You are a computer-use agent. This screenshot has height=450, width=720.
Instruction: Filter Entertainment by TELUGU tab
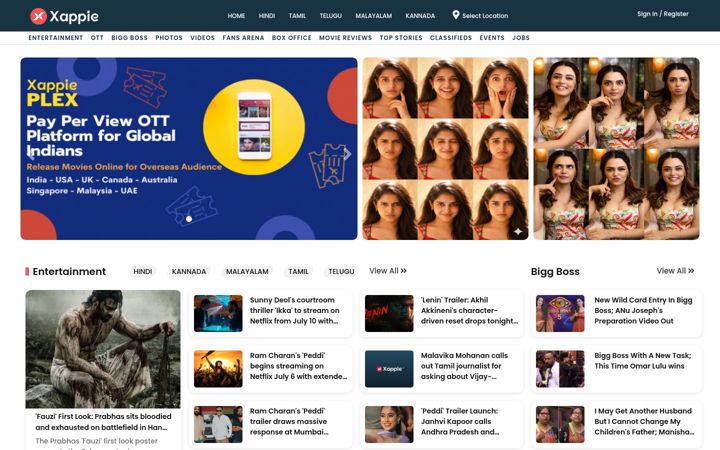click(x=341, y=271)
